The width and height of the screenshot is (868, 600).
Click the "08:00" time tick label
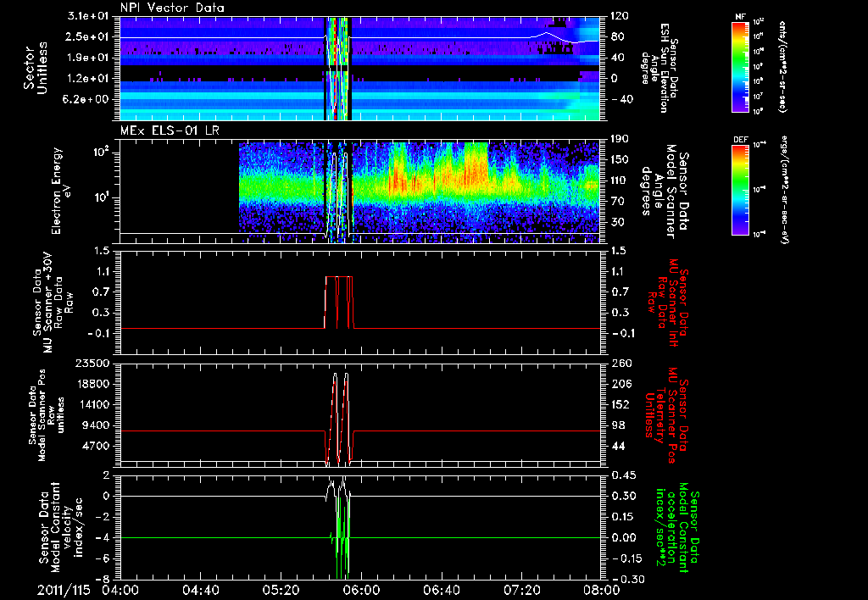pos(601,590)
